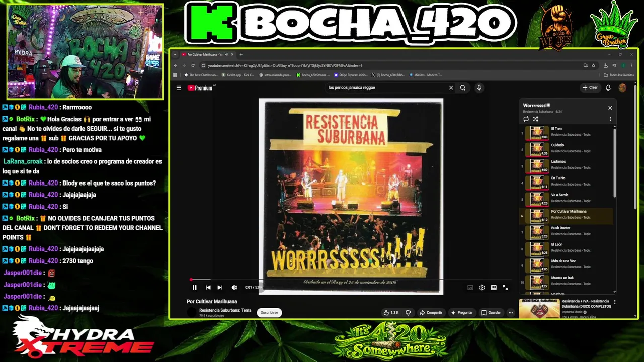The image size is (644, 362).
Task: Skip to next track in player
Action: 220,288
